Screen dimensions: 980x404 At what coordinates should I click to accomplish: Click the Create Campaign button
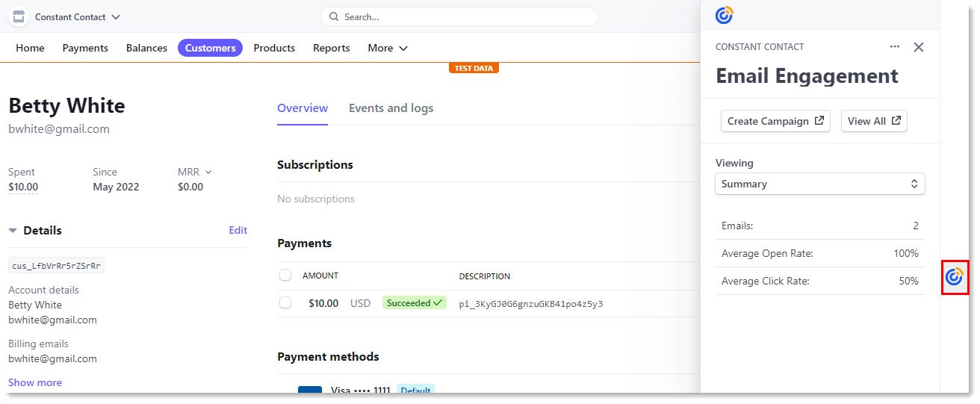(775, 121)
